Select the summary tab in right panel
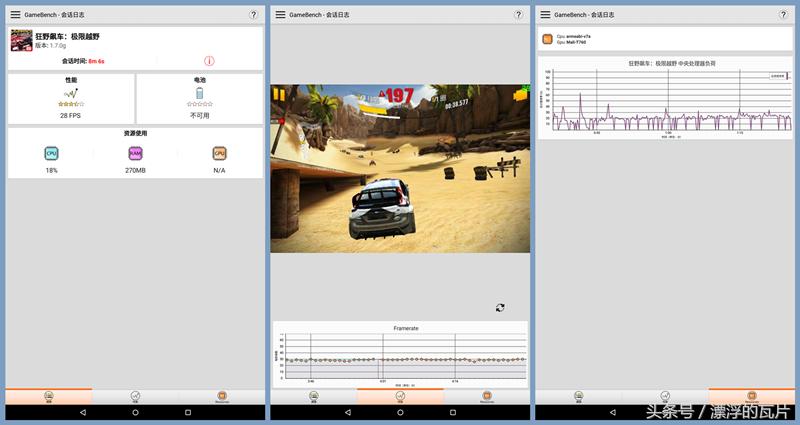Viewport: 800px width, 425px height. [x=579, y=396]
